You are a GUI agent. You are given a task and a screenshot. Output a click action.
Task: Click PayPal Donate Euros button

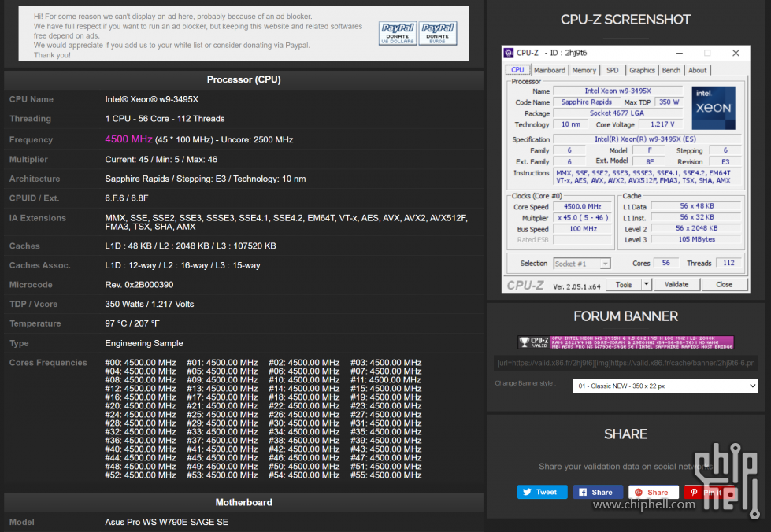pos(438,33)
